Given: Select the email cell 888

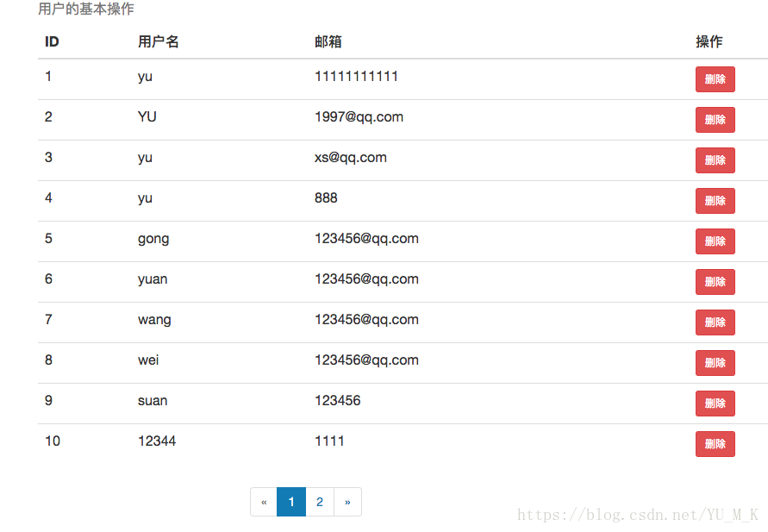Looking at the screenshot, I should coord(326,198).
